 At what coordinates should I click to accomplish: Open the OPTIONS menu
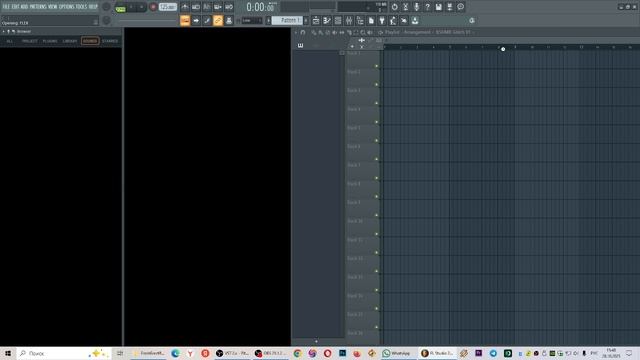(x=67, y=7)
